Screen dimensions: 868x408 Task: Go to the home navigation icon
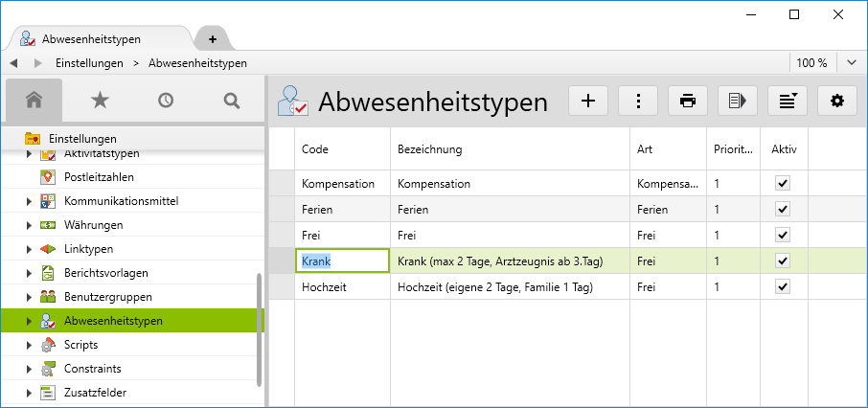(x=34, y=100)
